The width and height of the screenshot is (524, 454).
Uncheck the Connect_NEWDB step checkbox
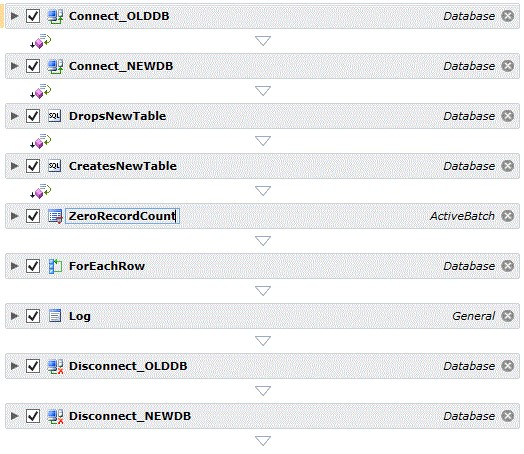(x=33, y=66)
